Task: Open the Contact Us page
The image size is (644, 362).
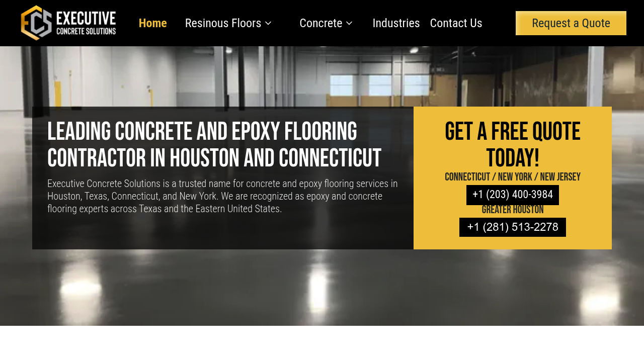Action: [x=456, y=23]
